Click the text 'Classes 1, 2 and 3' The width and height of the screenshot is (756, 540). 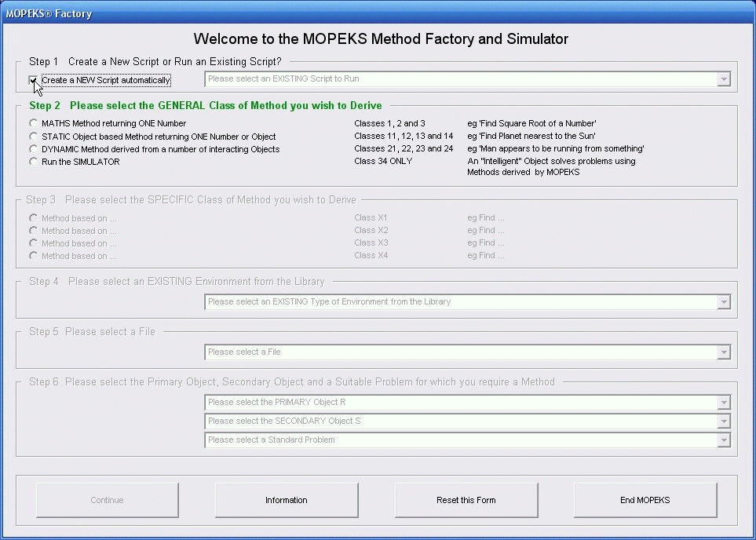[x=389, y=123]
